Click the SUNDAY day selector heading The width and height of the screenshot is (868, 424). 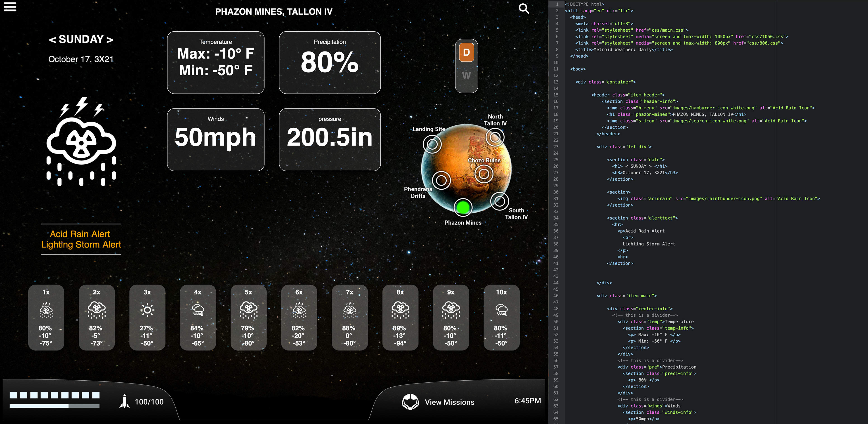(81, 39)
